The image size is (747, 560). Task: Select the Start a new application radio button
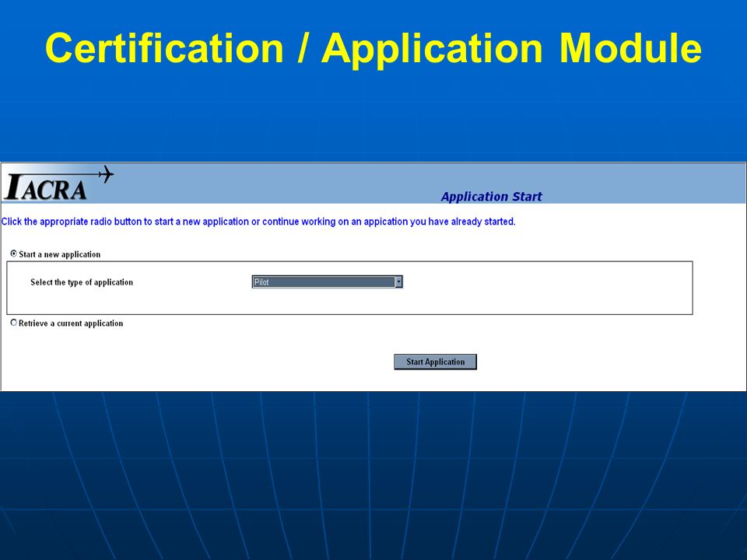point(14,254)
